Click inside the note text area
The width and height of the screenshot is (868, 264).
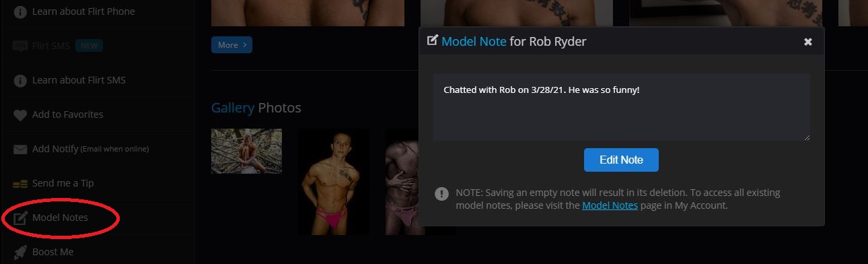(x=621, y=107)
